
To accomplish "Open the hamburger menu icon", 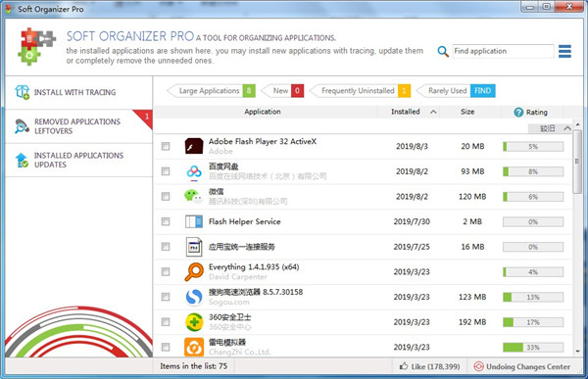I will tap(564, 51).
